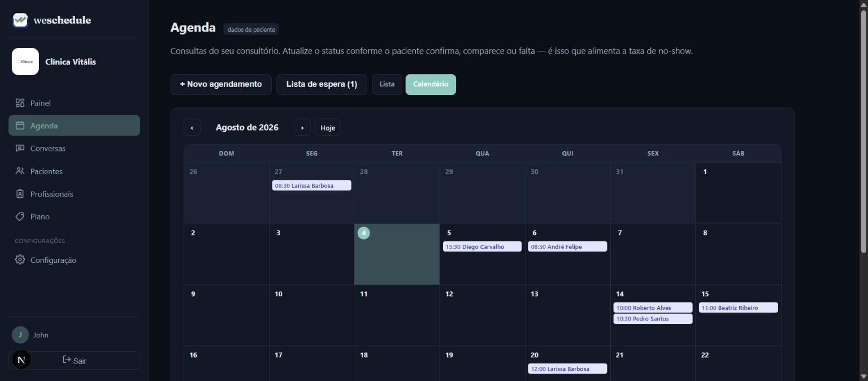The height and width of the screenshot is (381, 868).
Task: Jump to today with Hoje button
Action: coord(328,128)
